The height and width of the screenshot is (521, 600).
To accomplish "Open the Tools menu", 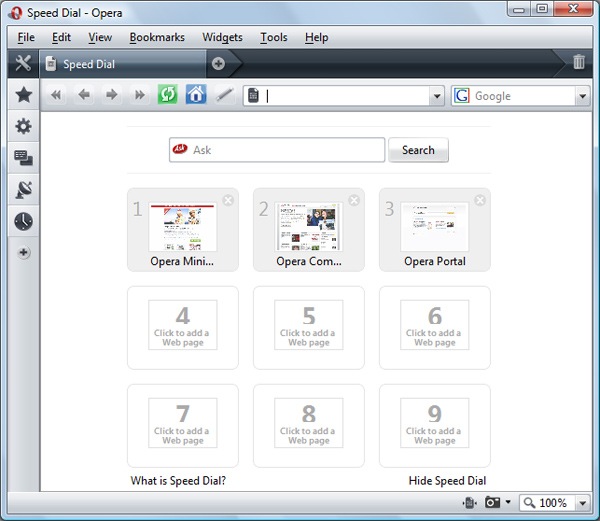I will (x=274, y=37).
